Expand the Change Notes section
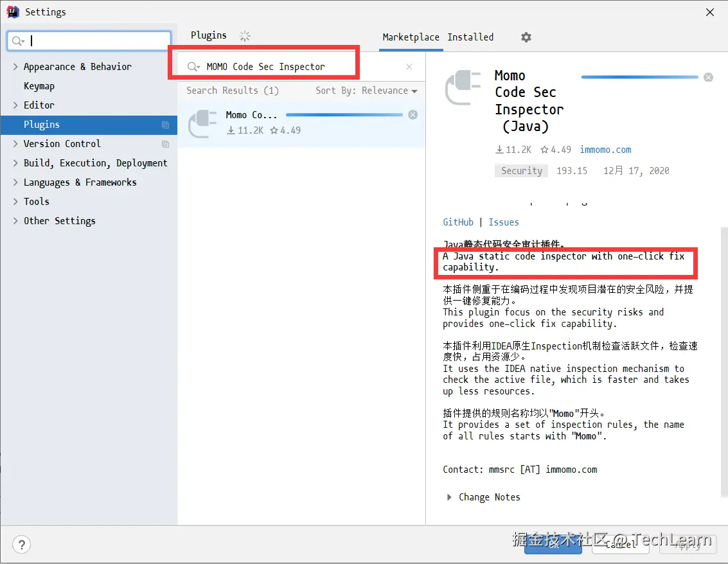Image resolution: width=728 pixels, height=564 pixels. [449, 497]
